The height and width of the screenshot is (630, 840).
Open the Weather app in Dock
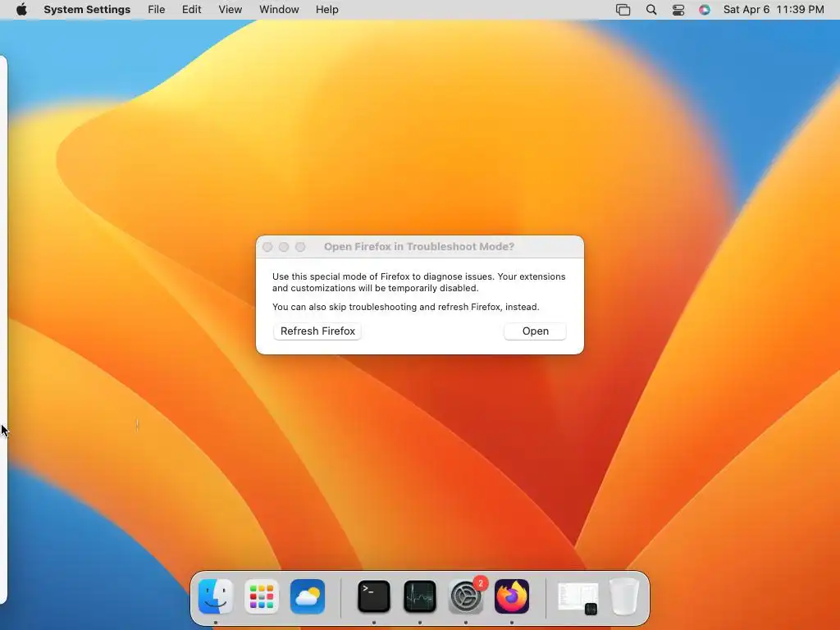[x=308, y=596]
